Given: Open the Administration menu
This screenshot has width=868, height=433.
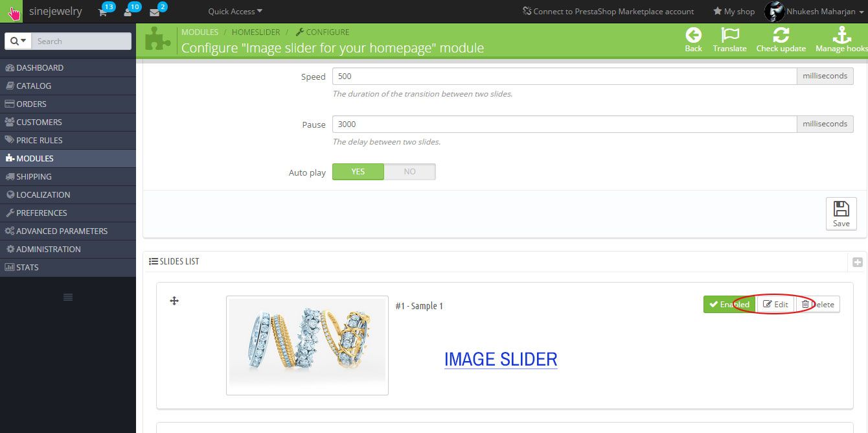Looking at the screenshot, I should [68, 249].
